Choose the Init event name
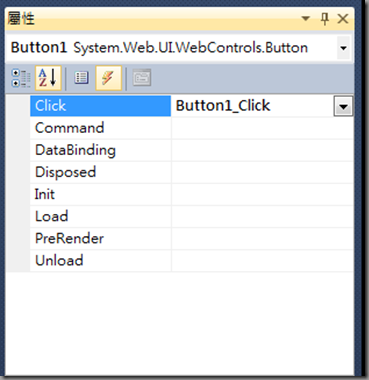The width and height of the screenshot is (369, 380). [45, 194]
